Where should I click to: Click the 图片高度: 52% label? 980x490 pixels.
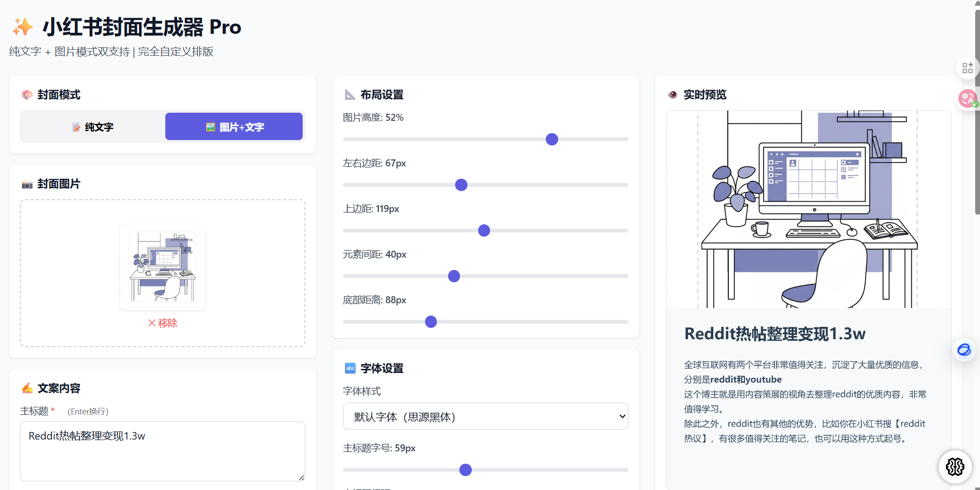pos(373,118)
